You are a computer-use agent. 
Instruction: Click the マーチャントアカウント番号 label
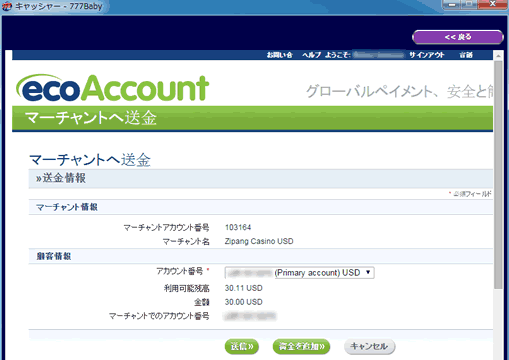coord(166,227)
